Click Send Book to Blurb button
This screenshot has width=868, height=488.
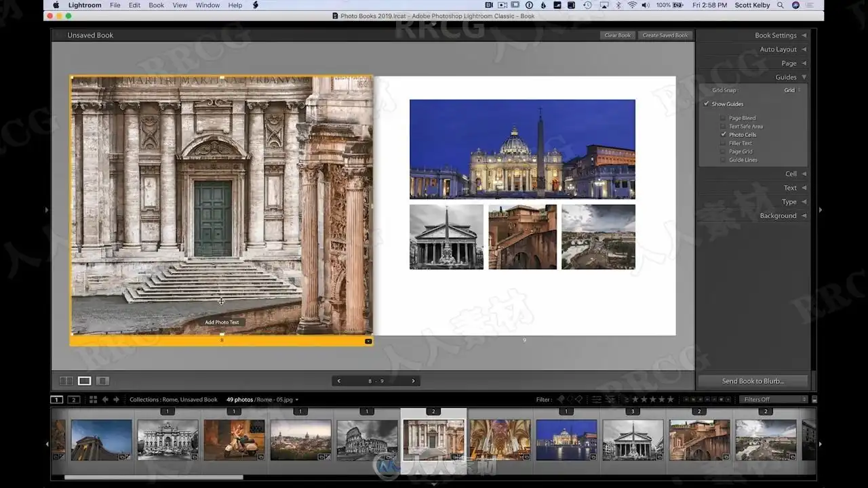coord(753,381)
